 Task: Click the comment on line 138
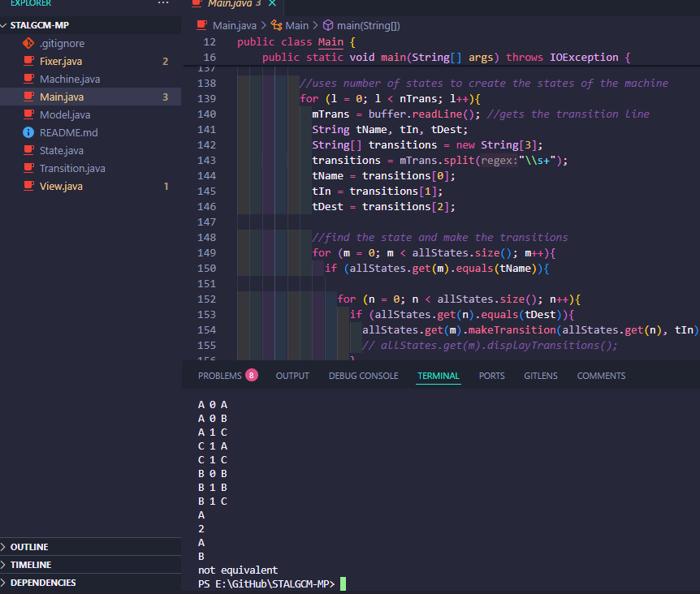484,84
